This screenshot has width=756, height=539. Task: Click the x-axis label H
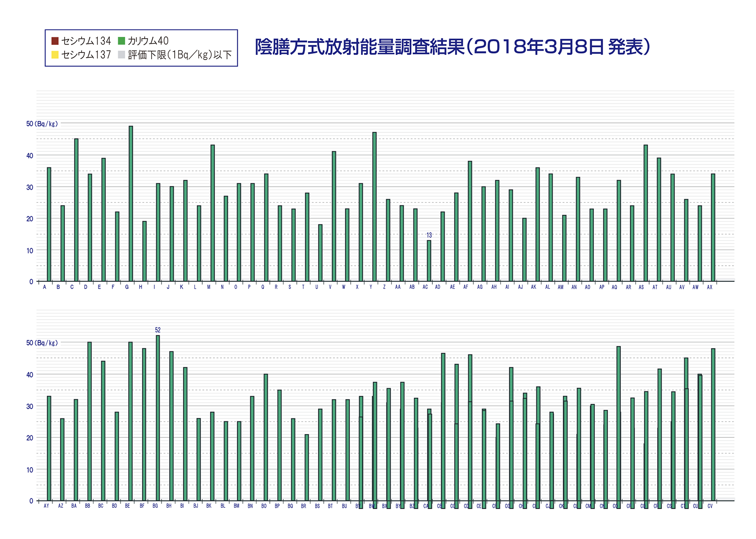click(140, 287)
